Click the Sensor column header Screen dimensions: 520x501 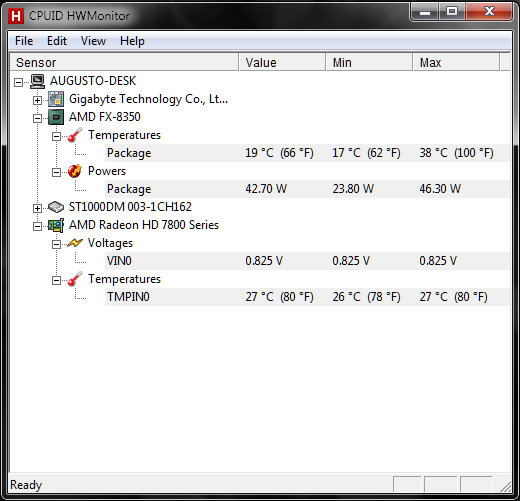click(124, 62)
